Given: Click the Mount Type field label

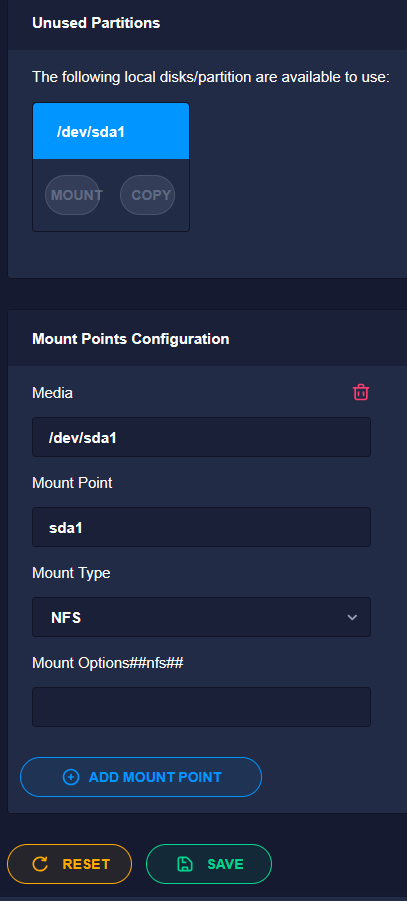Looking at the screenshot, I should (71, 573).
